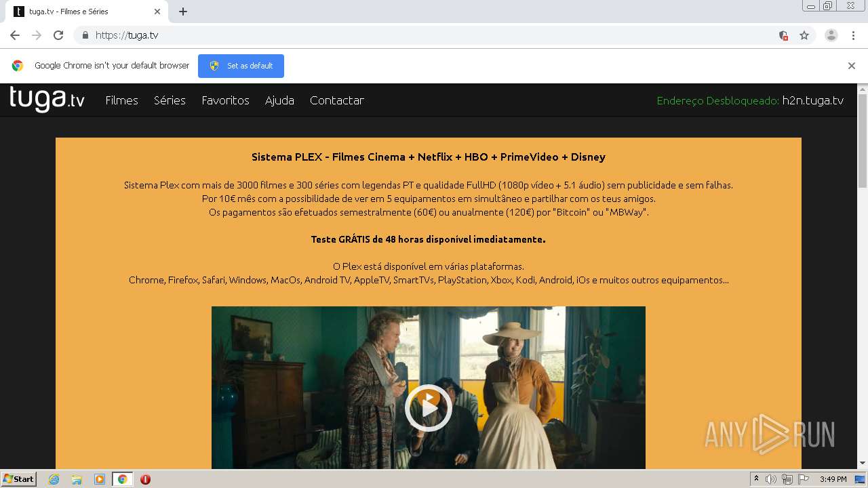
Task: Click the Sistema PLEX heading text
Action: (x=428, y=157)
